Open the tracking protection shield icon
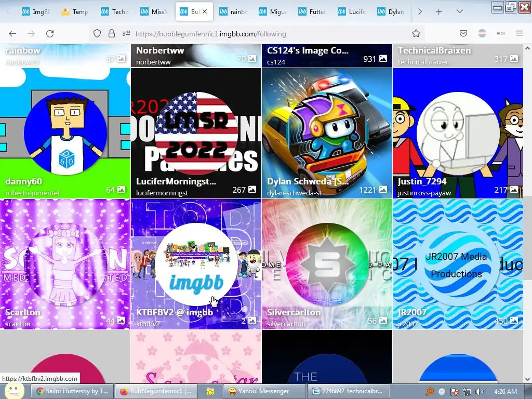The image size is (532, 399). coord(97,33)
